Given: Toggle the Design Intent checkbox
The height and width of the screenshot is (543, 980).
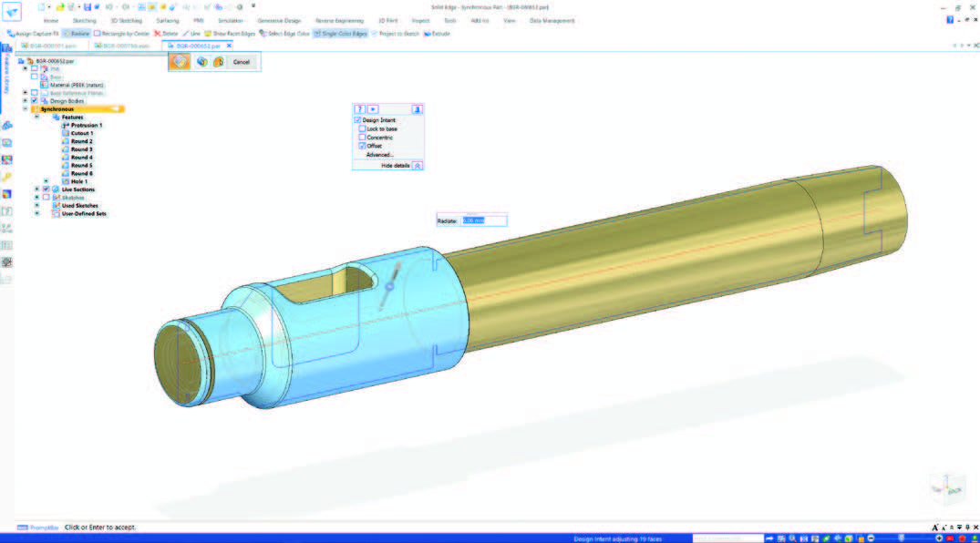Looking at the screenshot, I should tap(358, 120).
